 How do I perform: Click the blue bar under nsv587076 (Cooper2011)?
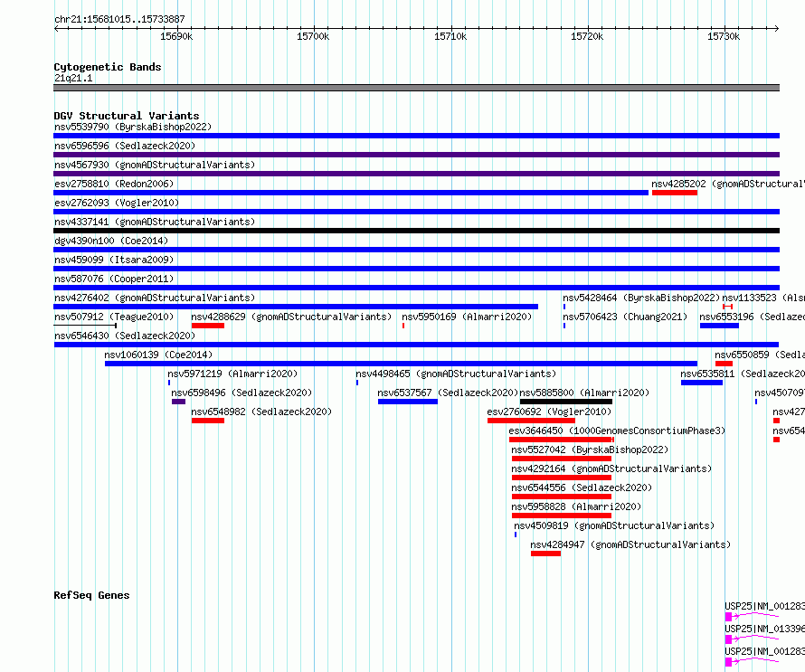point(416,288)
